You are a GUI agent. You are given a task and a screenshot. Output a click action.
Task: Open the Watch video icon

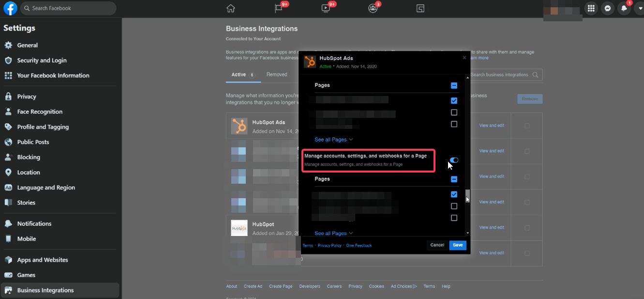325,8
